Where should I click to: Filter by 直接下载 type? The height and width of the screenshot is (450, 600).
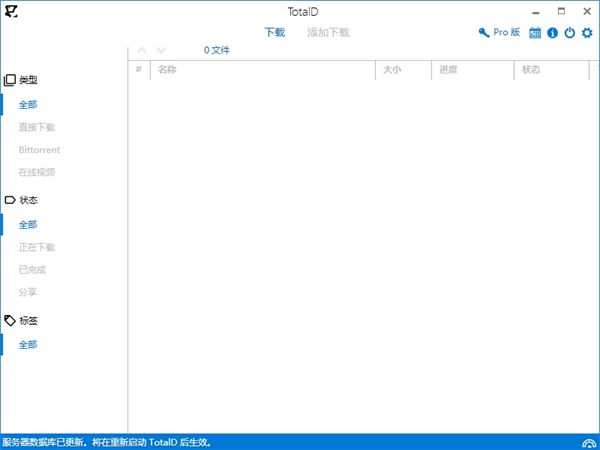(x=37, y=127)
